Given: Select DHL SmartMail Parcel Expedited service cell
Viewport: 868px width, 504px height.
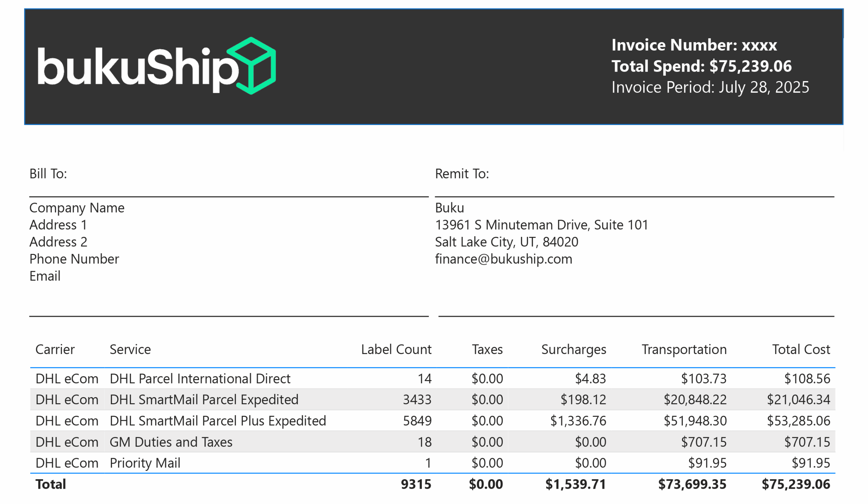Looking at the screenshot, I should click(x=204, y=400).
